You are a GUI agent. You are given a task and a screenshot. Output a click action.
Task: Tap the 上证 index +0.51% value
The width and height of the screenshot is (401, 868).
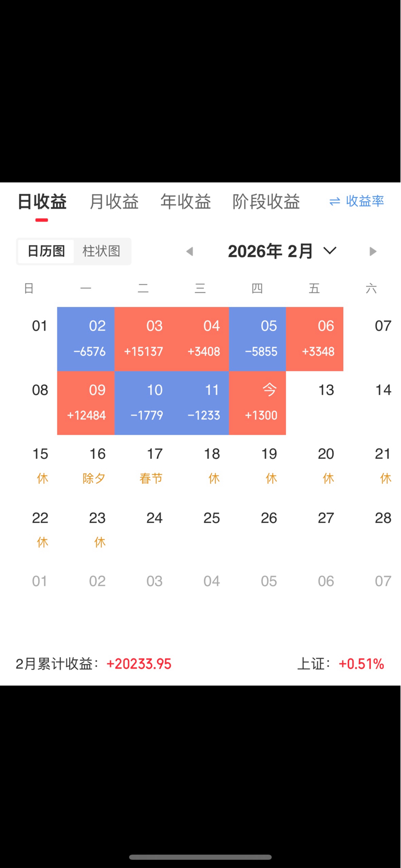(361, 664)
